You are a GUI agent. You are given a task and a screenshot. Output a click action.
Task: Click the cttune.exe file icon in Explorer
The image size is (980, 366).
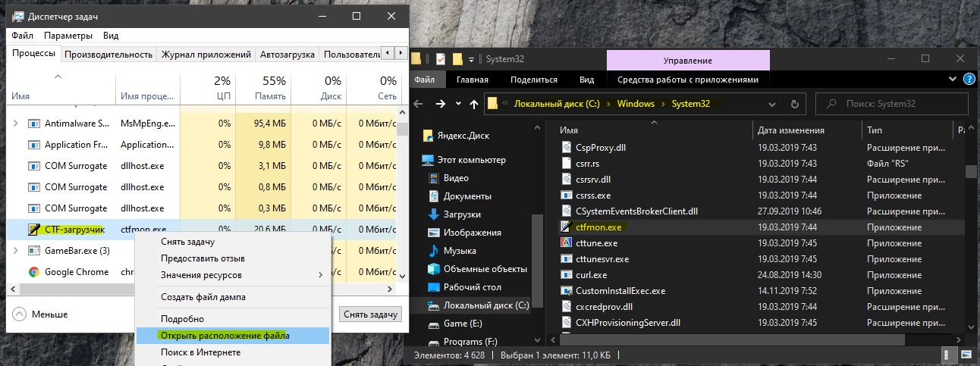565,242
